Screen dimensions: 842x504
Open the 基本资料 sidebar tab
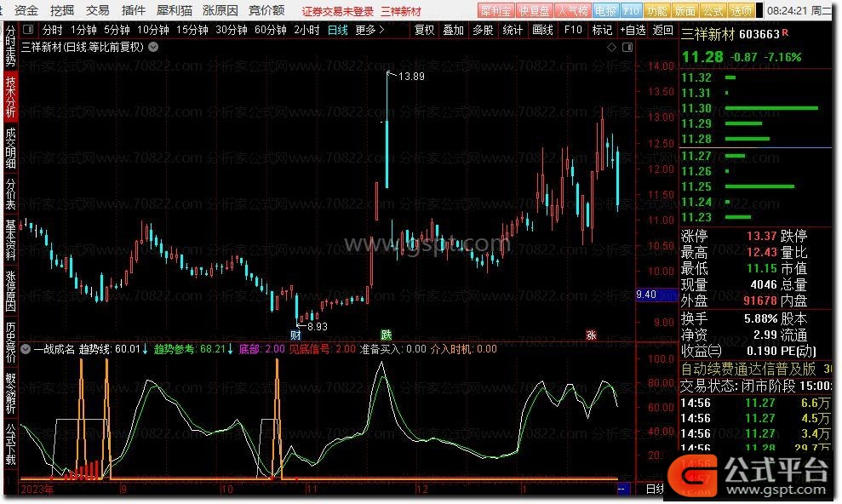(x=10, y=239)
